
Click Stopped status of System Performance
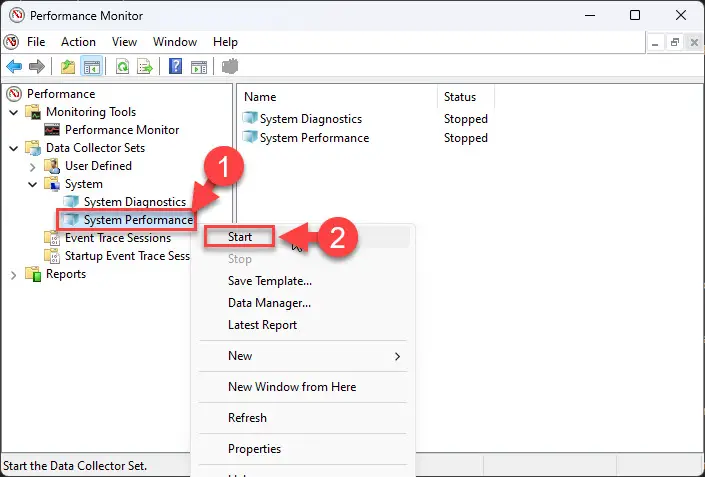(466, 138)
